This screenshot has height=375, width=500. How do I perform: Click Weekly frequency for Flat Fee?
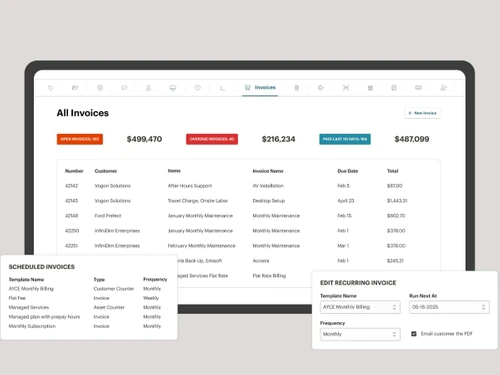[x=151, y=298]
